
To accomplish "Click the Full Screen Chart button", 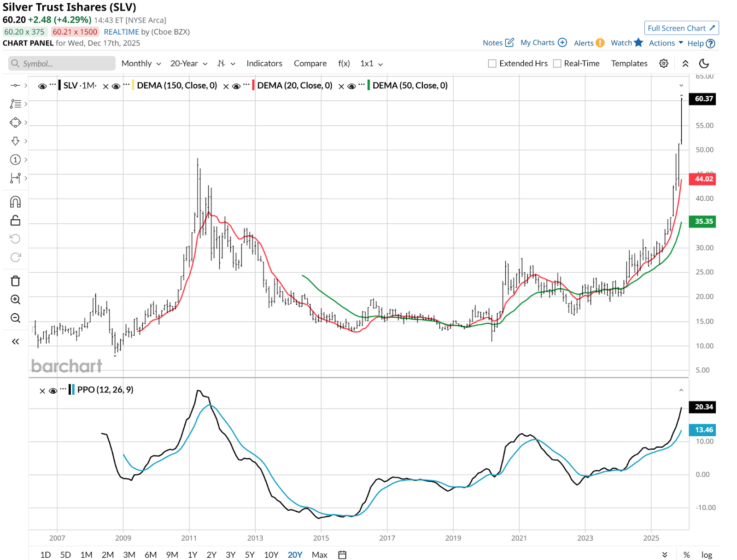I will (681, 28).
